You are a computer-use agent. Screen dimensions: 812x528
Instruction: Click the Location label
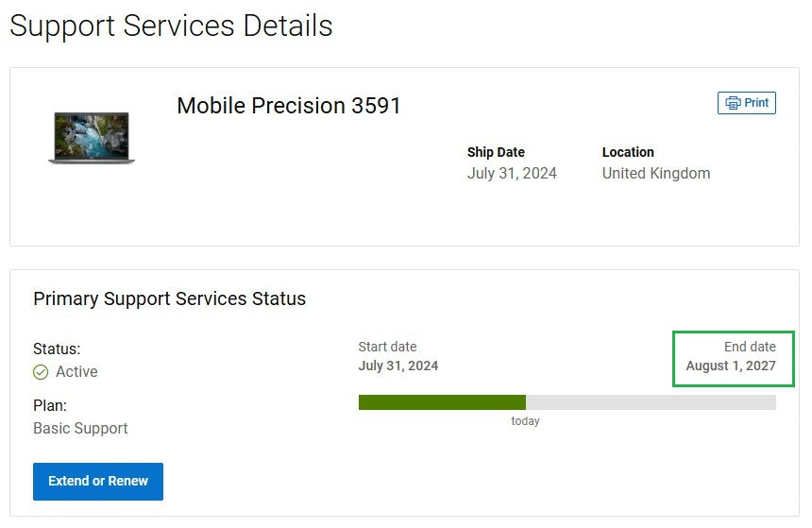(628, 152)
